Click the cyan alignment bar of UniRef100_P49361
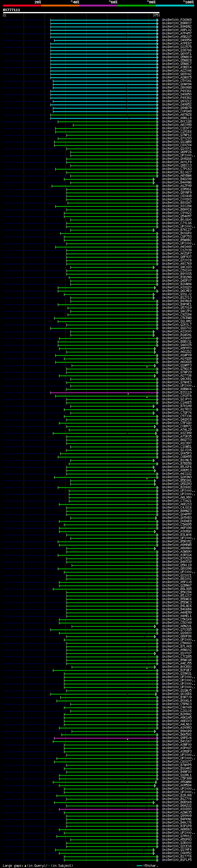197x868 pixels. (104, 91)
